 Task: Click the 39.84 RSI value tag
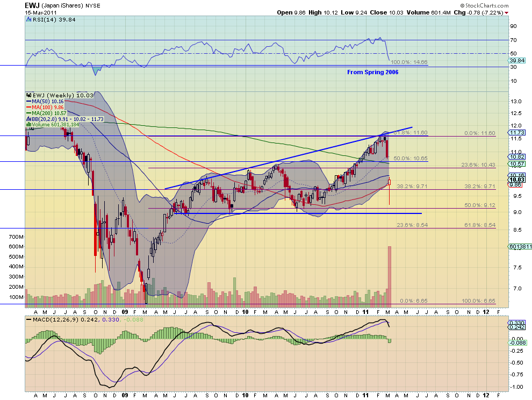tap(517, 60)
